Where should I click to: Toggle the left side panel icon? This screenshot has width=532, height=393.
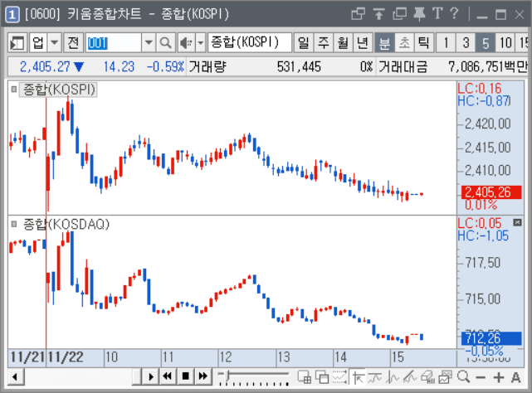(17, 43)
